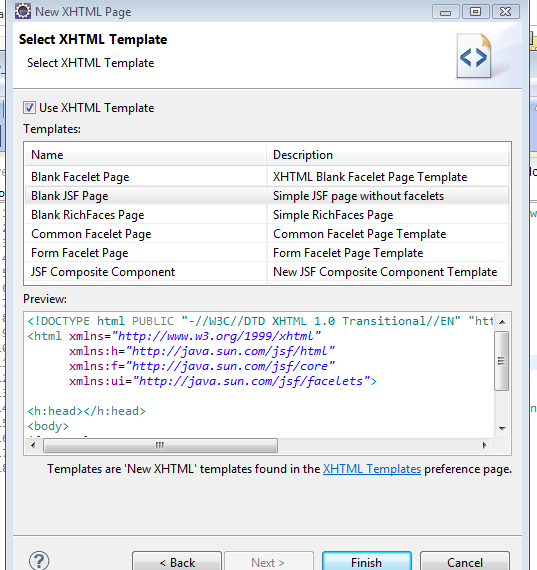
Task: Click the preview scroll up arrow
Action: click(502, 322)
